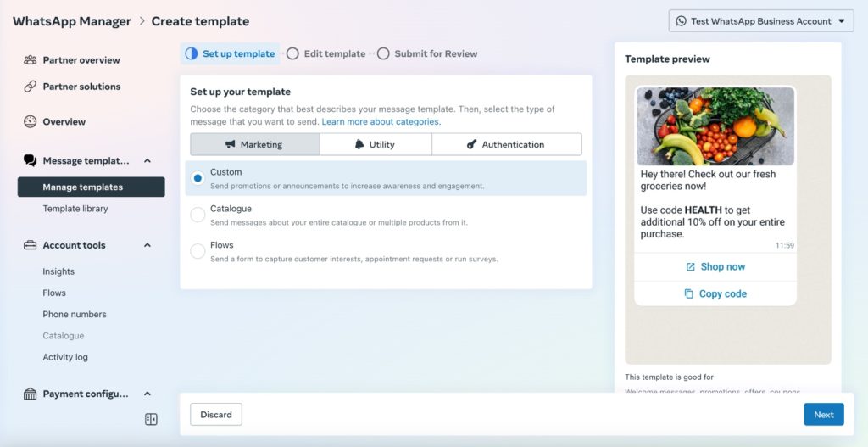Screen dimensions: 868x447
Task: Click the grocery image in template preview
Action: 715,126
